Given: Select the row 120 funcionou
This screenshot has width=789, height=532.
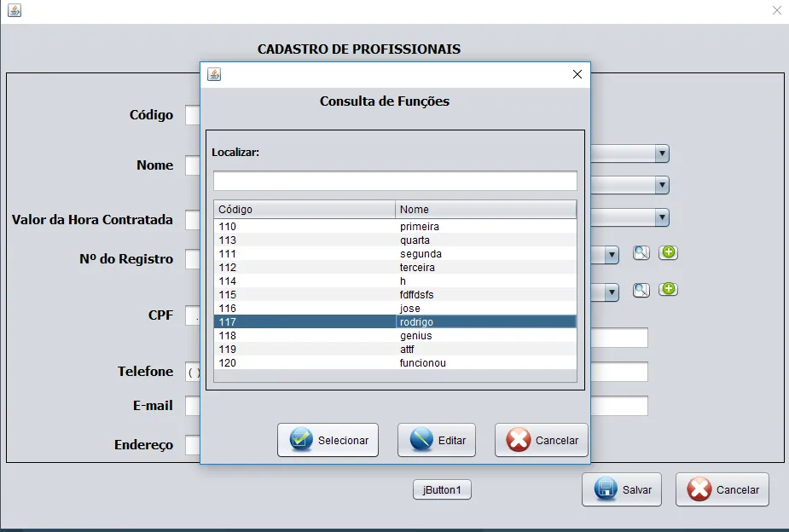Looking at the screenshot, I should (395, 362).
